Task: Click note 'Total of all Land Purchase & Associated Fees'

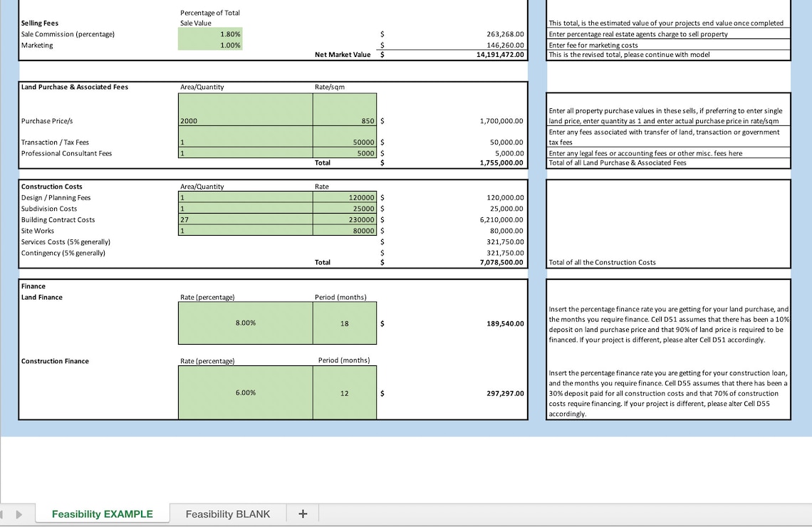Action: pos(618,162)
